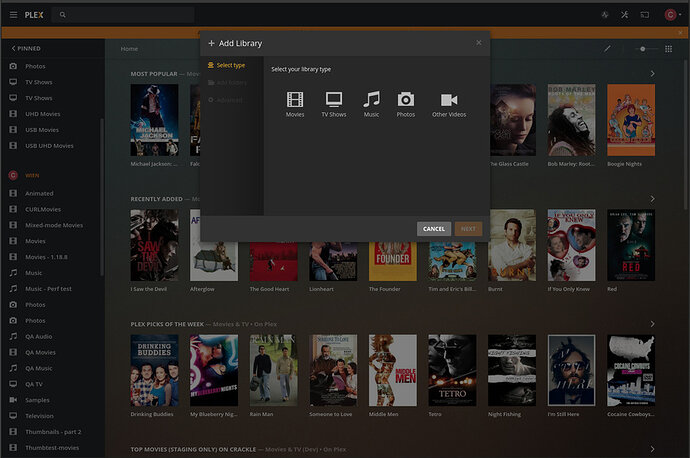Cancel adding a library
Image resolution: width=690 pixels, height=458 pixels.
[433, 229]
